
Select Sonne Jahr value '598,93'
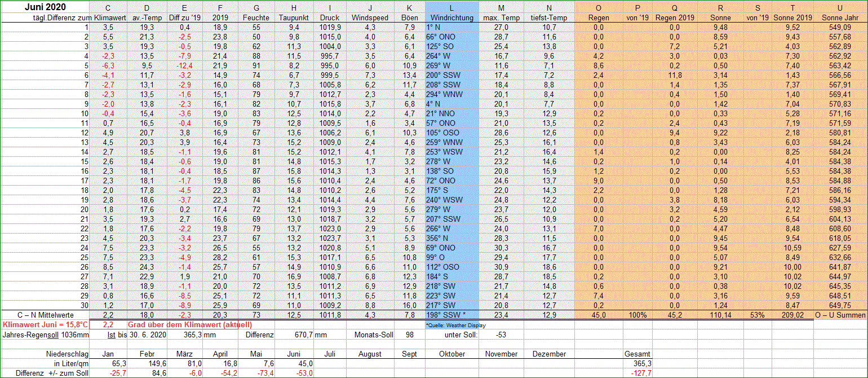click(840, 209)
